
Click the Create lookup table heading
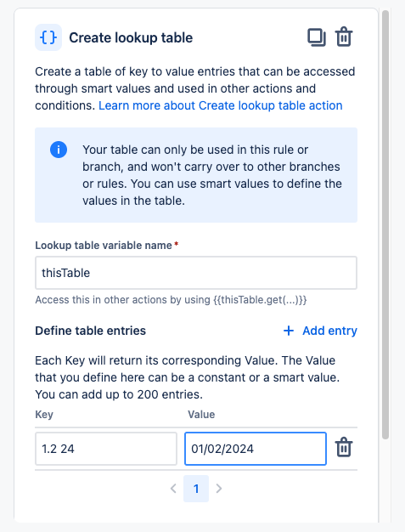[131, 37]
